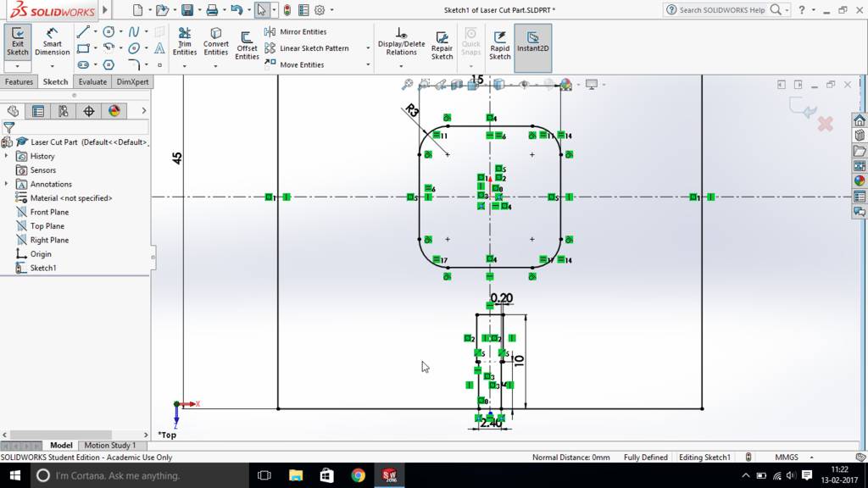Open the Smart Dimension dropdown arrow

tap(52, 66)
